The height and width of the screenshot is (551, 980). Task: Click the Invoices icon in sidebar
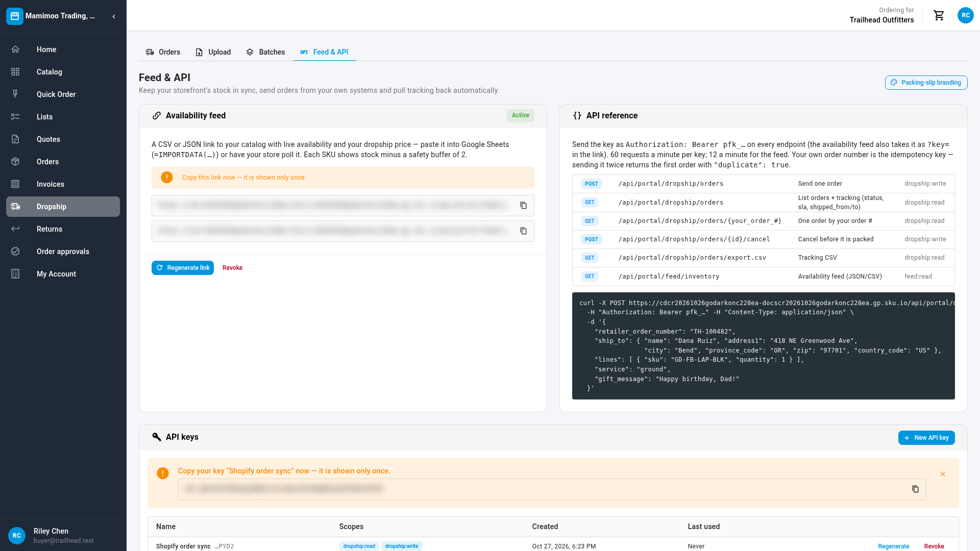[15, 184]
